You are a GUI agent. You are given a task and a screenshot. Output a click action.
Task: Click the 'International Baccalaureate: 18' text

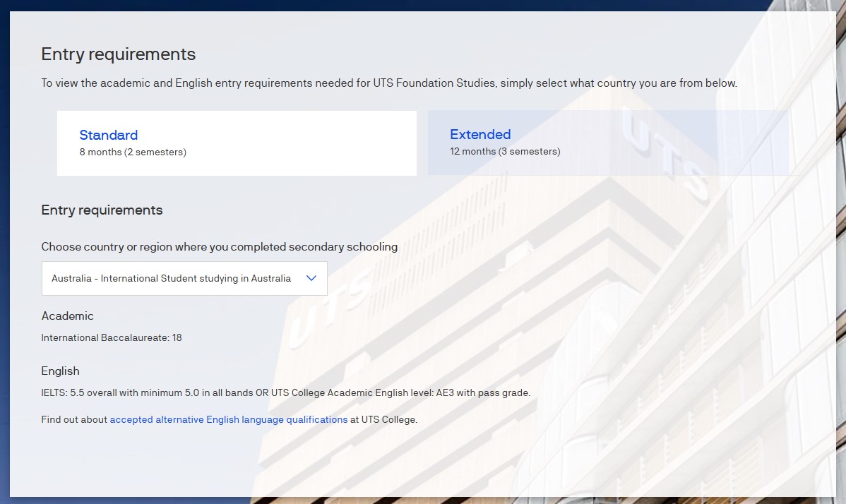(x=112, y=337)
